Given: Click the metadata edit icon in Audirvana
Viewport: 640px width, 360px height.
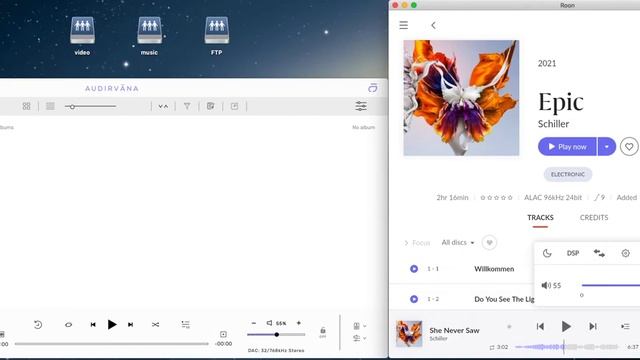Looking at the screenshot, I should (x=211, y=106).
